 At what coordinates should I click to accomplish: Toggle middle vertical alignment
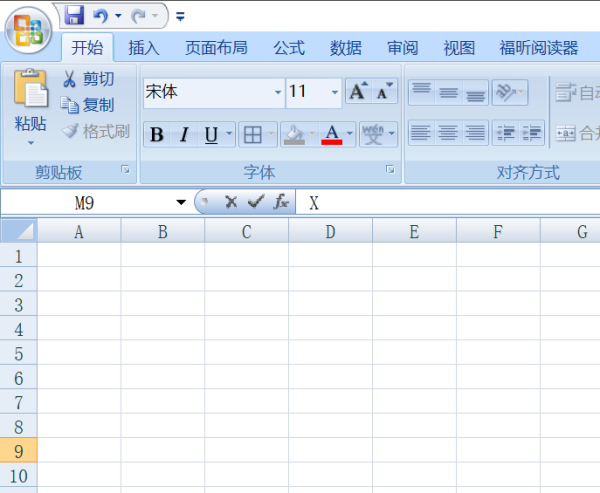pyautogui.click(x=448, y=92)
